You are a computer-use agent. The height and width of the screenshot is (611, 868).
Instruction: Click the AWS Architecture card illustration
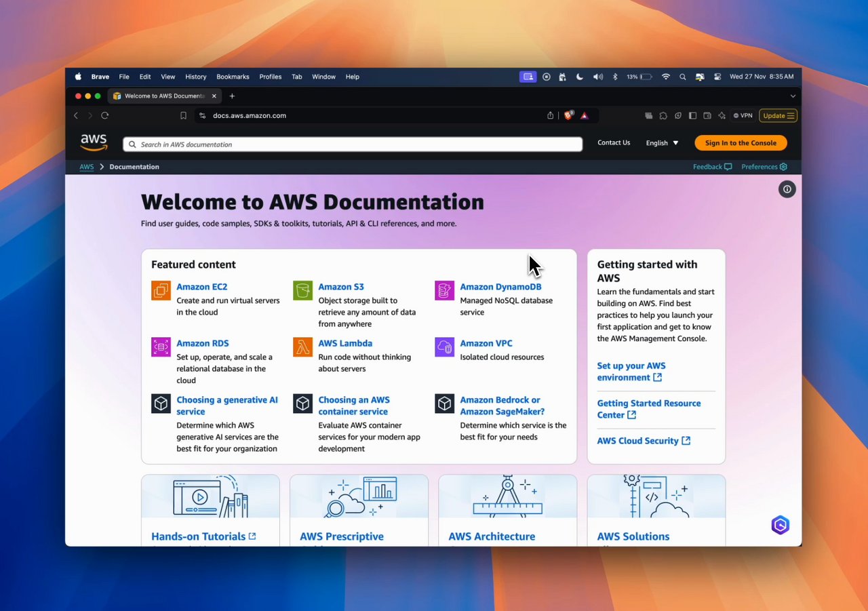pos(508,496)
